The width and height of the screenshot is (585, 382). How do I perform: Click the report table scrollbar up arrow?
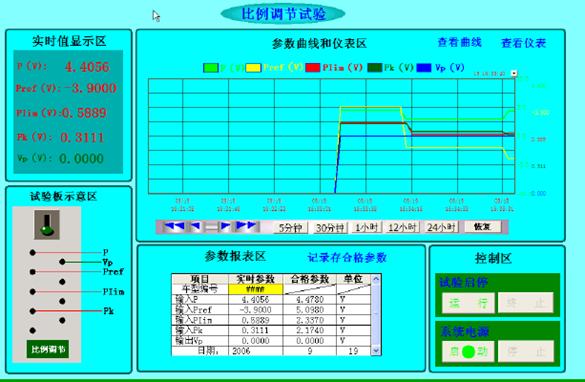pos(376,279)
